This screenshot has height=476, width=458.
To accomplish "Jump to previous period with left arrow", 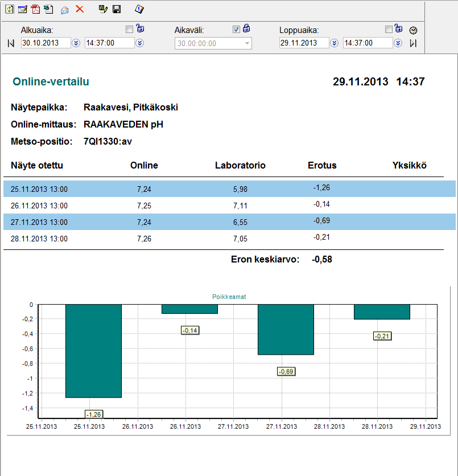I will pos(11,43).
